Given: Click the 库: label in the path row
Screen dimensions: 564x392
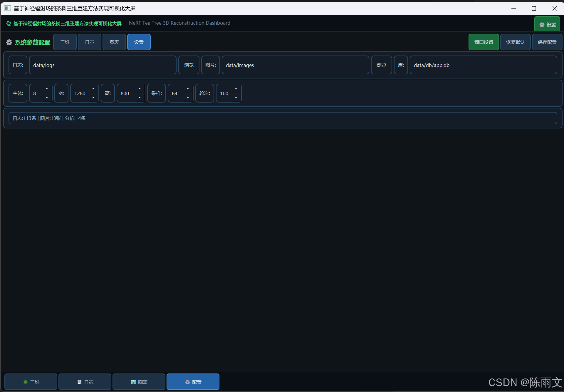Looking at the screenshot, I should click(x=401, y=65).
